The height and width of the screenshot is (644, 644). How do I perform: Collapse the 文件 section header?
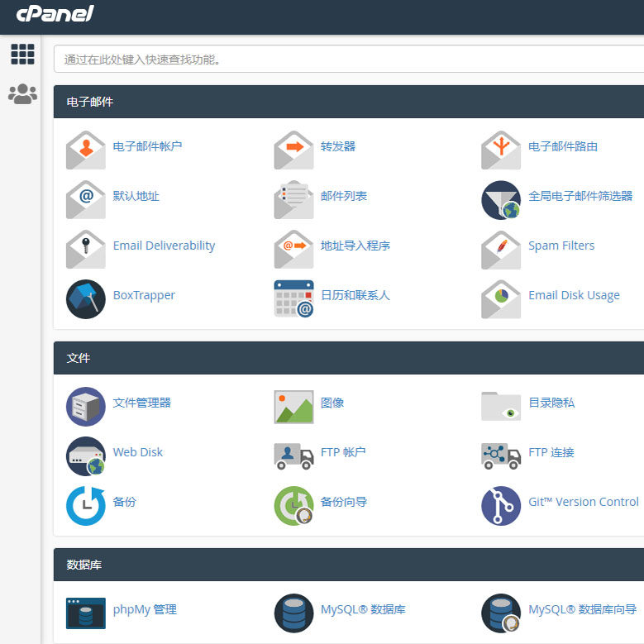click(349, 358)
